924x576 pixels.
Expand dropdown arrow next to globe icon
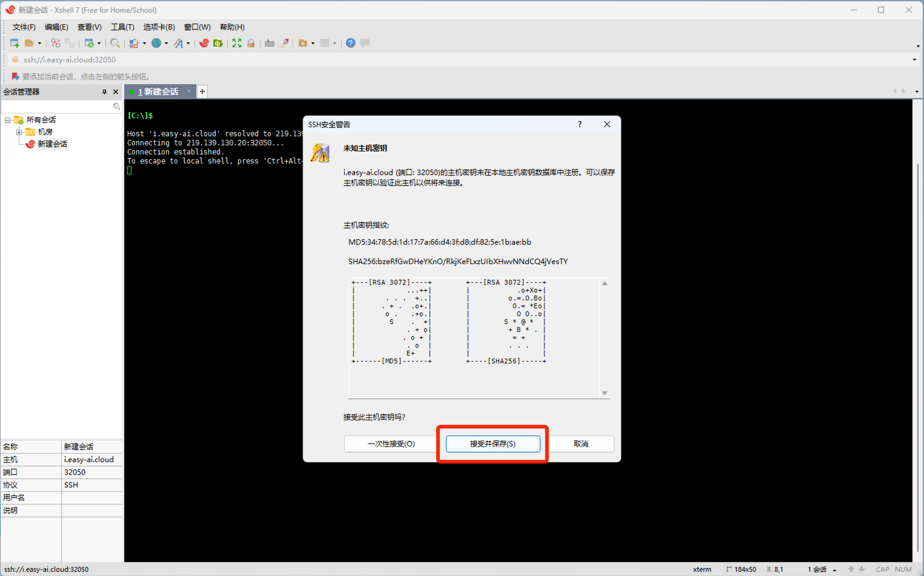click(x=166, y=43)
